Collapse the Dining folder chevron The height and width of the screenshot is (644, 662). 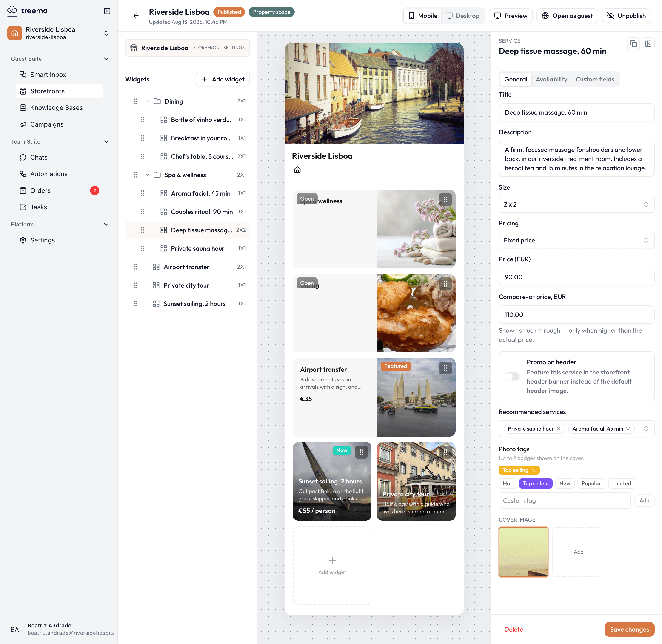pos(147,101)
